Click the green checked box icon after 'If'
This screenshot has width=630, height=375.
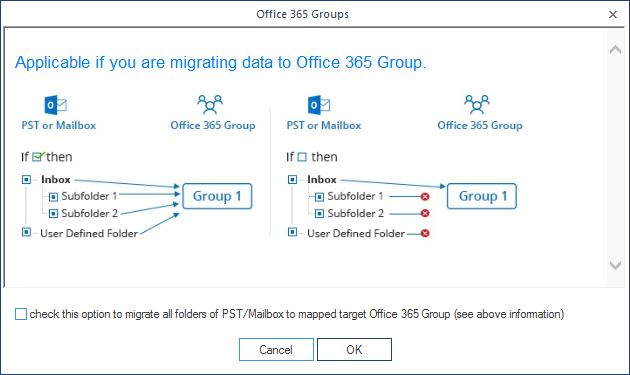tap(38, 156)
